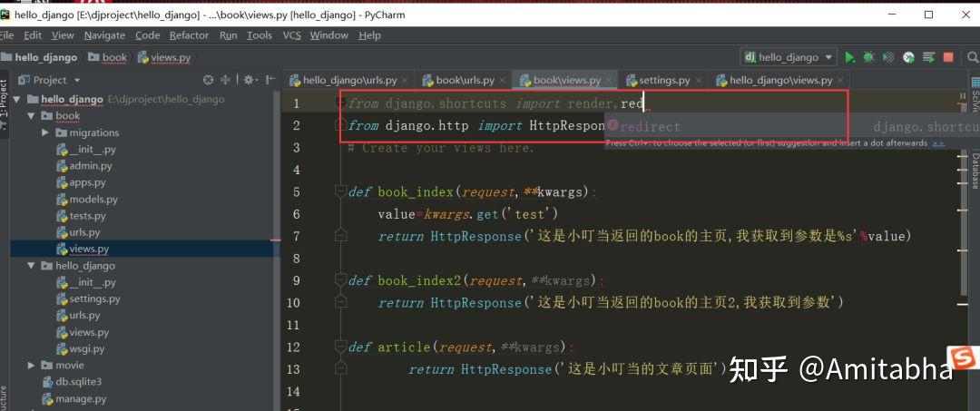Collapse the book folder
The width and height of the screenshot is (980, 411).
pyautogui.click(x=31, y=116)
